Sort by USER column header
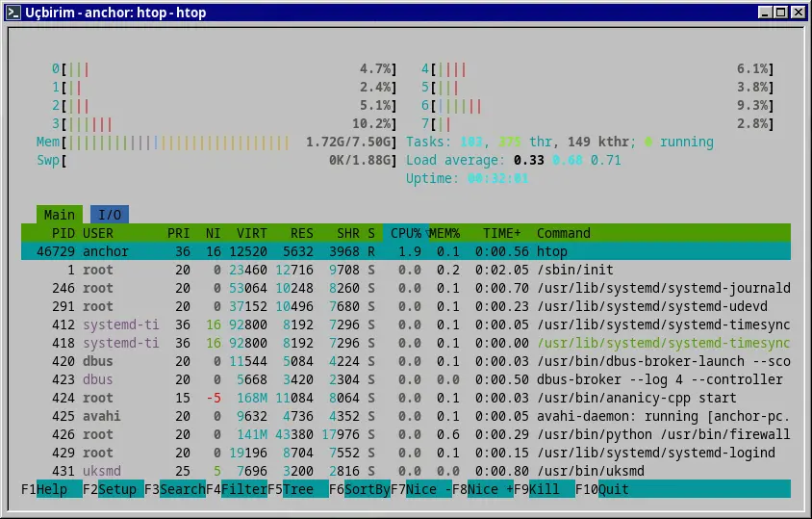 pos(98,233)
